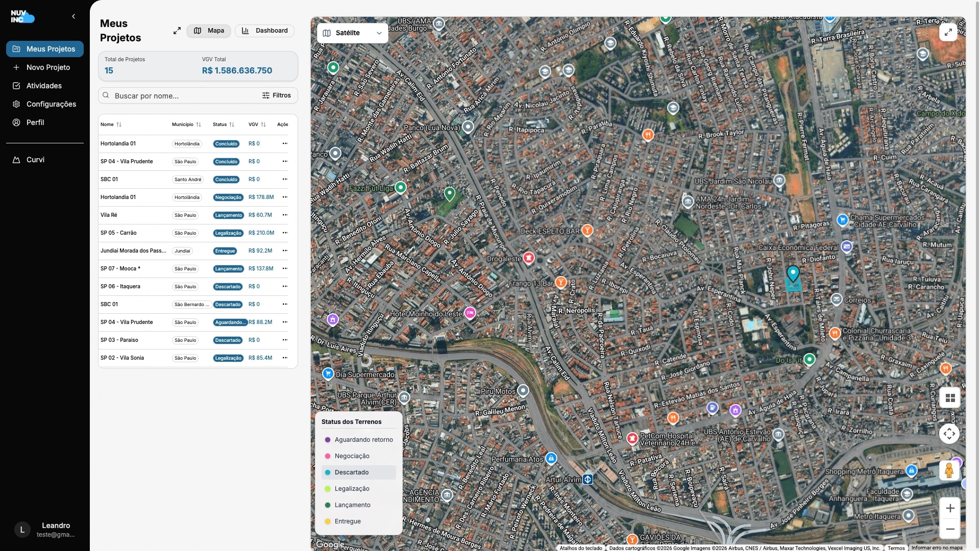Toggle Negociação status in legend

coord(359,456)
